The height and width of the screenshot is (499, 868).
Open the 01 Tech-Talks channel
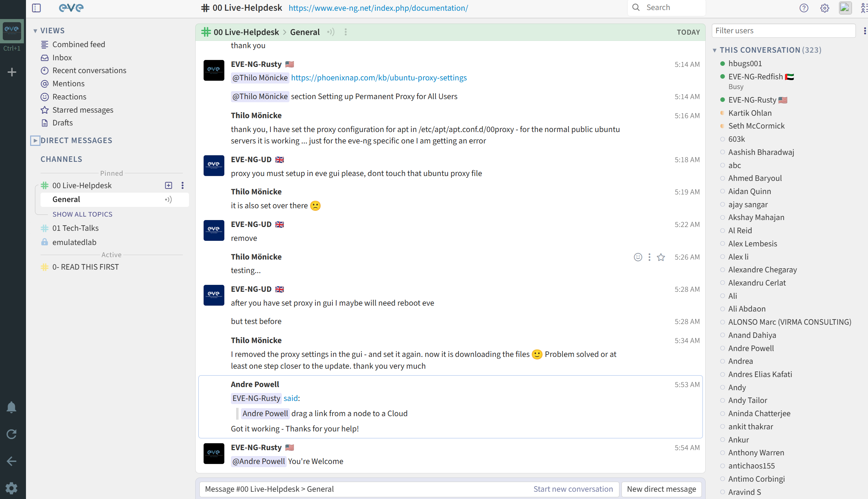pyautogui.click(x=75, y=228)
